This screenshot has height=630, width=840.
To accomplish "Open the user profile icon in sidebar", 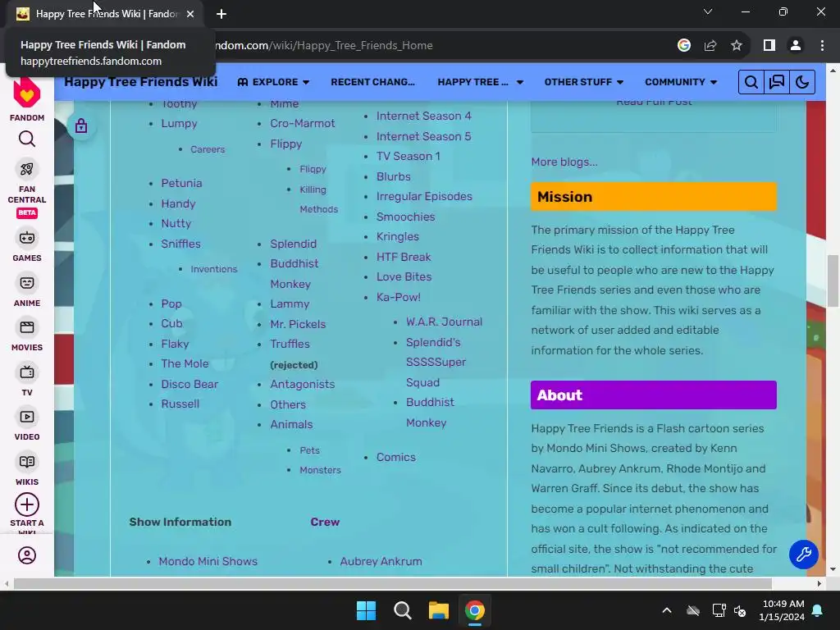I will pyautogui.click(x=27, y=555).
